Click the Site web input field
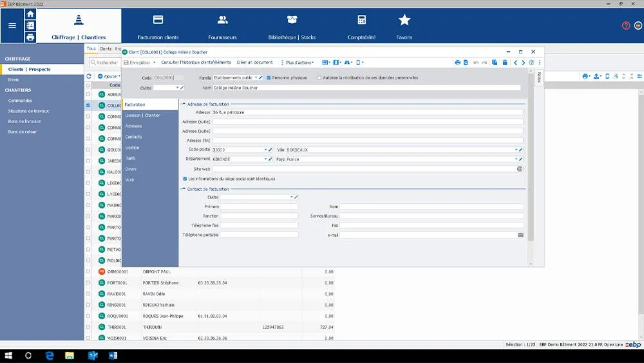 point(364,169)
